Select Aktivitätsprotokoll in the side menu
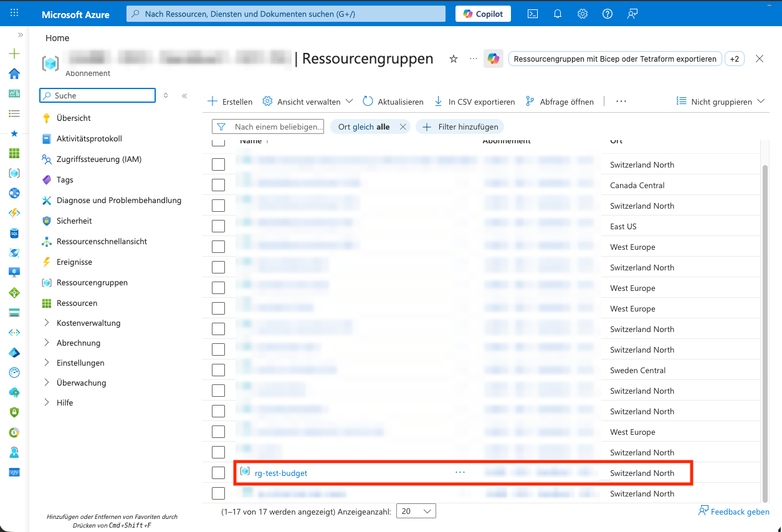 (89, 138)
